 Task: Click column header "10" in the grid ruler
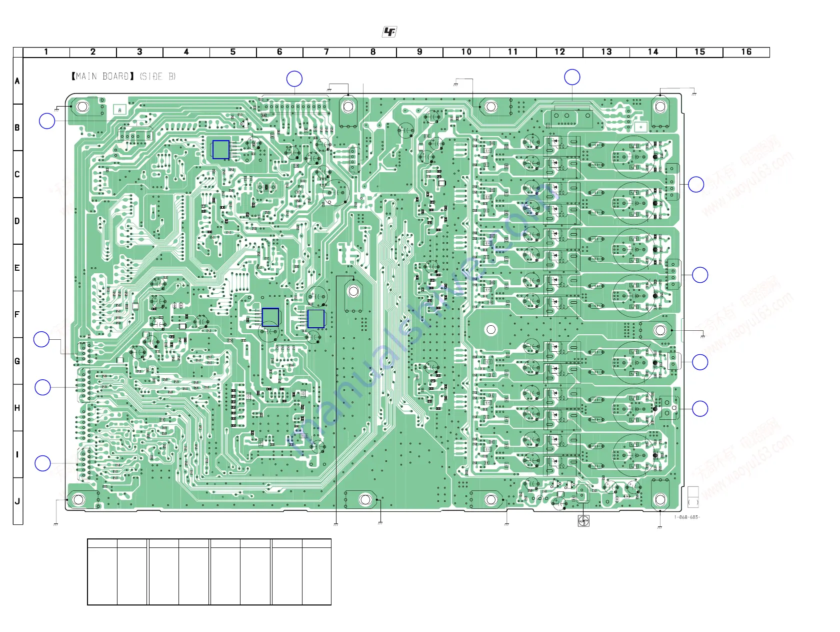(466, 52)
